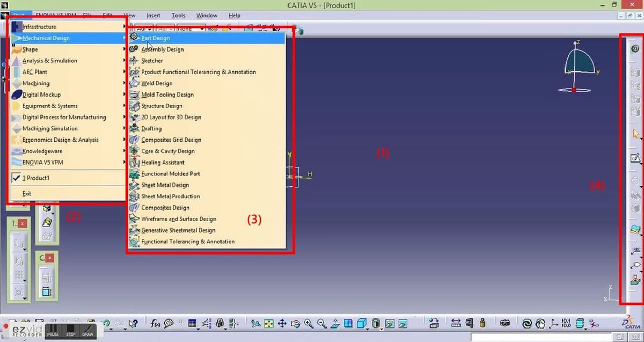
Task: Stop the ezvid recording
Action: [70, 331]
